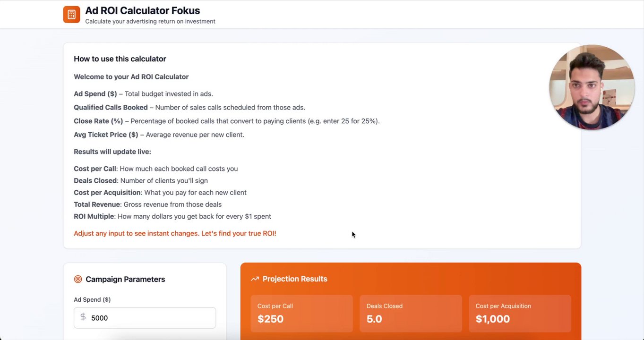Click the Campaign Parameters heading

tap(125, 279)
